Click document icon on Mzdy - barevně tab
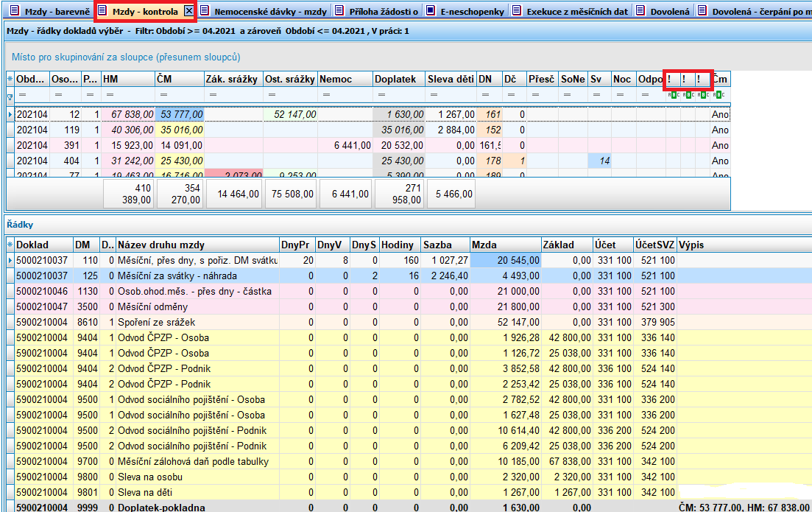 click(14, 11)
